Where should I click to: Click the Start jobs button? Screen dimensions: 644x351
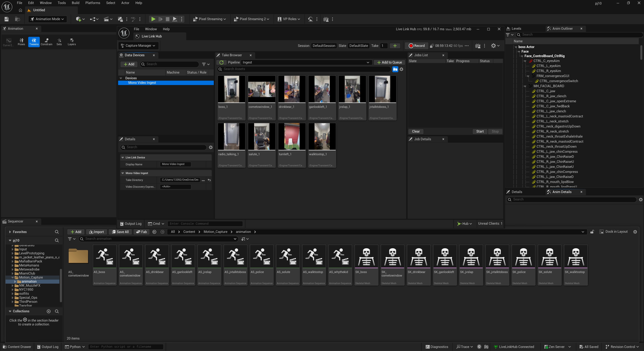click(480, 131)
